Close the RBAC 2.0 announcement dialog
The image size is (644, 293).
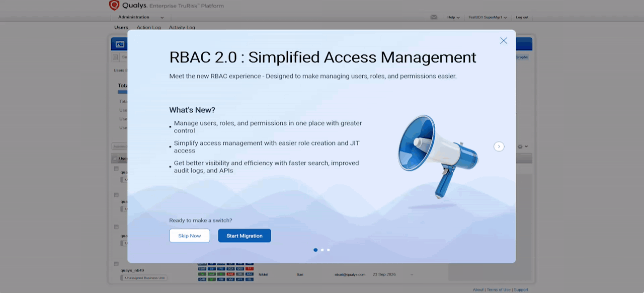pos(504,41)
